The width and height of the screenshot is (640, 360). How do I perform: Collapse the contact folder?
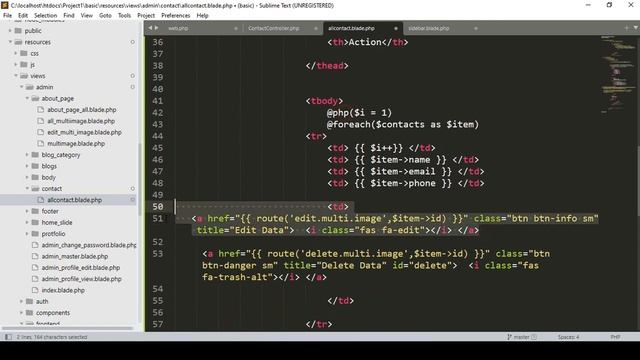point(27,189)
